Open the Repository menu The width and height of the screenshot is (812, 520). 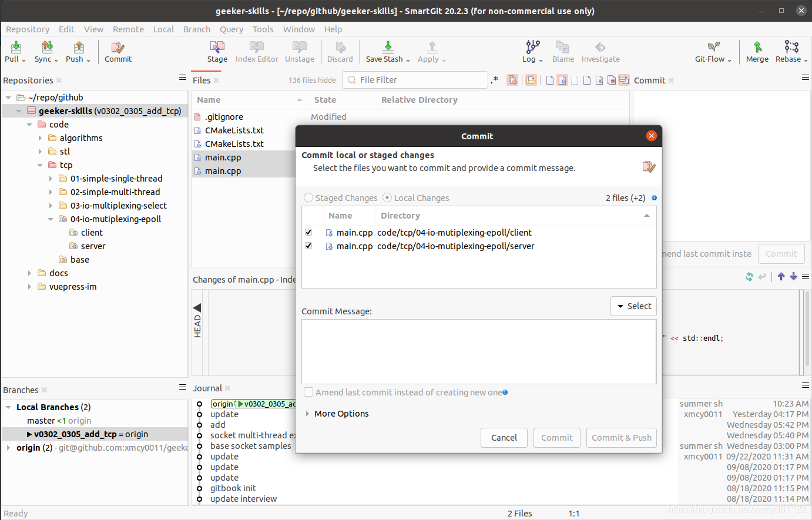[x=28, y=29]
